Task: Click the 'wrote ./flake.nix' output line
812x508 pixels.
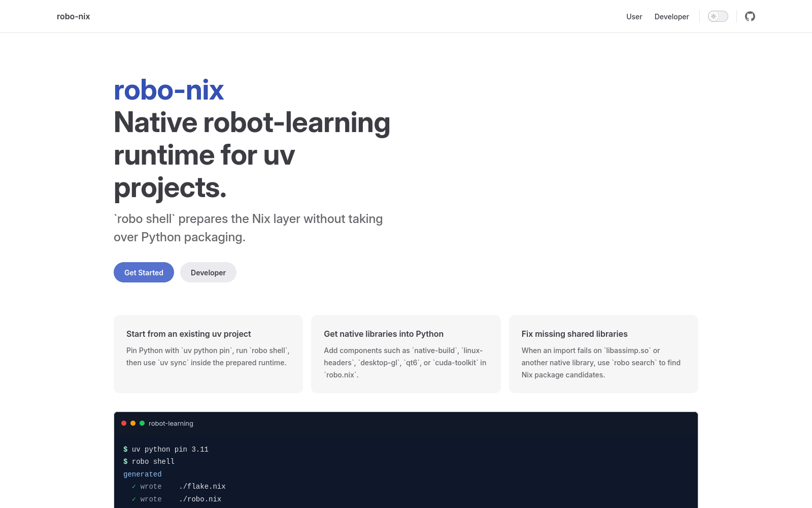Action: pos(179,486)
